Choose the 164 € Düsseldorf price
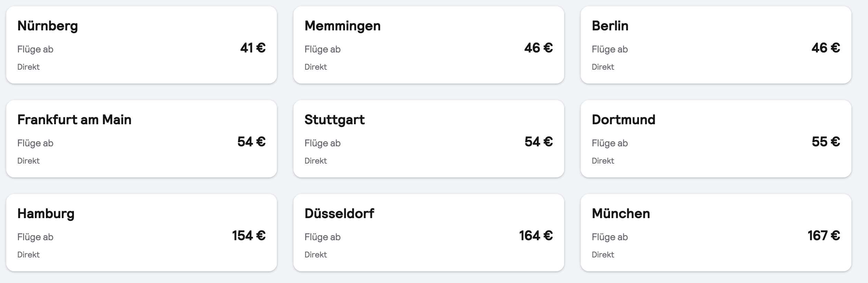 pos(536,236)
